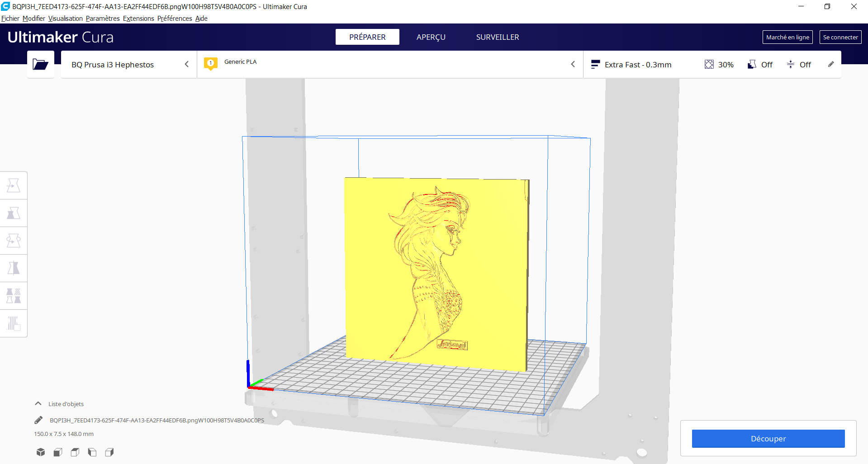
Task: Select the Mirror tool in sidebar
Action: click(x=14, y=268)
